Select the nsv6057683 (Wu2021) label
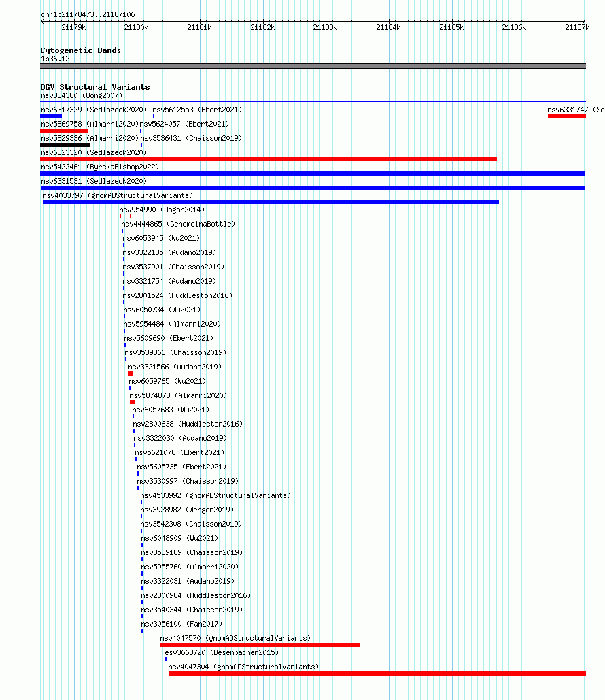This screenshot has width=605, height=700. pyautogui.click(x=171, y=410)
